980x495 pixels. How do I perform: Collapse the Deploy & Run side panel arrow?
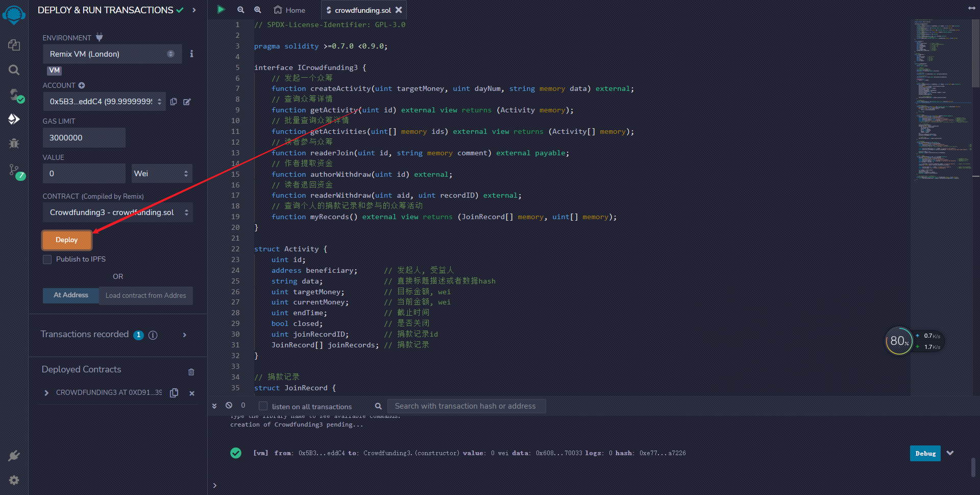[x=194, y=10]
